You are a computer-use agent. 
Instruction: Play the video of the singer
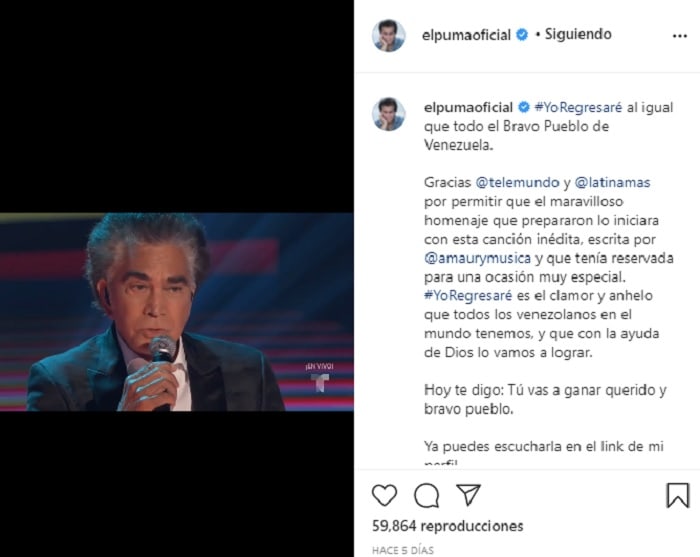(x=177, y=312)
